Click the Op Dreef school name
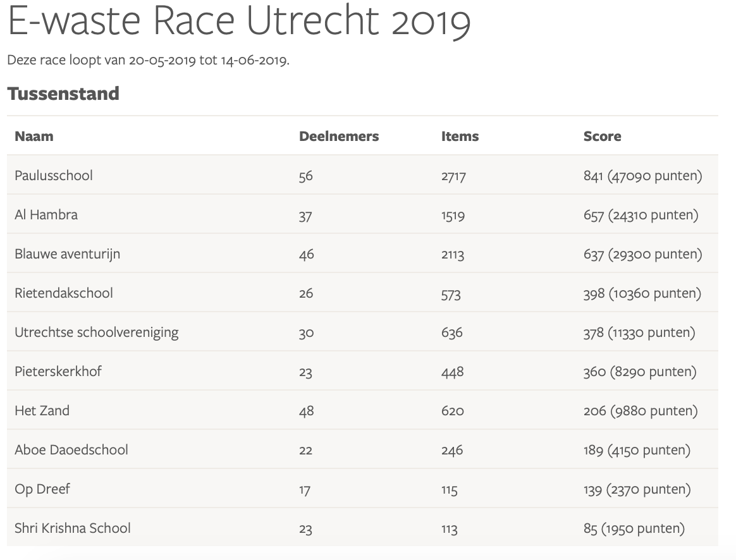This screenshot has width=736, height=560. 42,489
